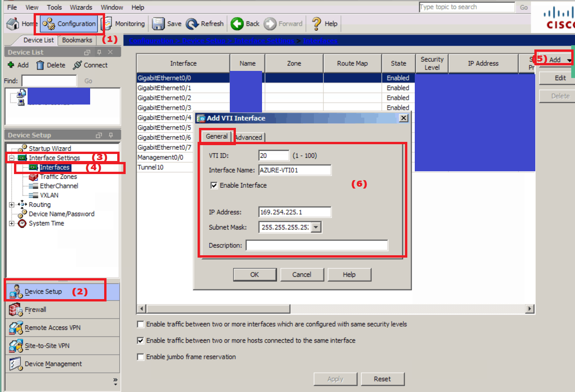575x392 pixels.
Task: Click the help topic search box
Action: tap(467, 7)
